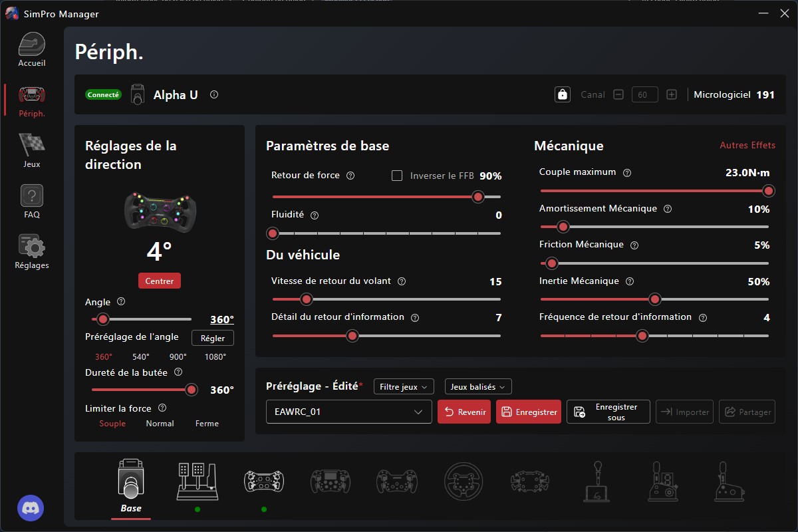The width and height of the screenshot is (798, 532).
Task: Click the Enregistrer sous button
Action: 608,412
